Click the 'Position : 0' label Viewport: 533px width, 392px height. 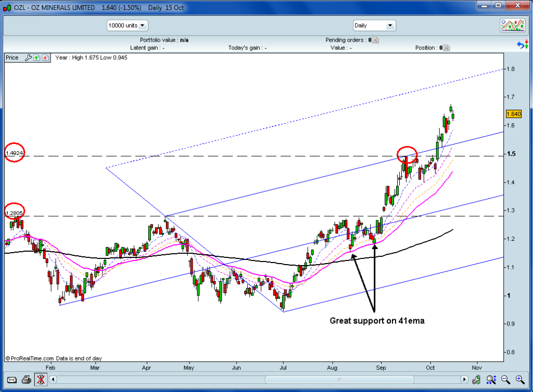[429, 48]
